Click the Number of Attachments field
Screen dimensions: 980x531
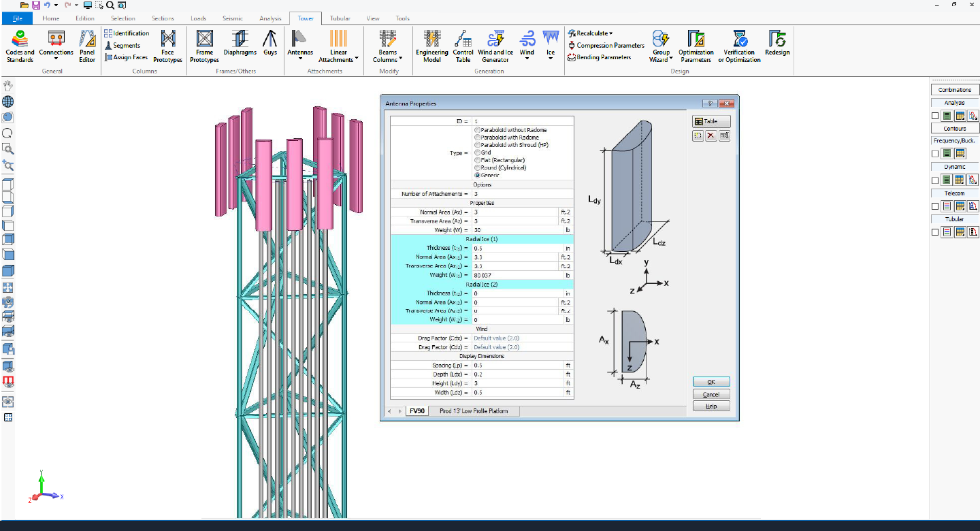coord(521,193)
